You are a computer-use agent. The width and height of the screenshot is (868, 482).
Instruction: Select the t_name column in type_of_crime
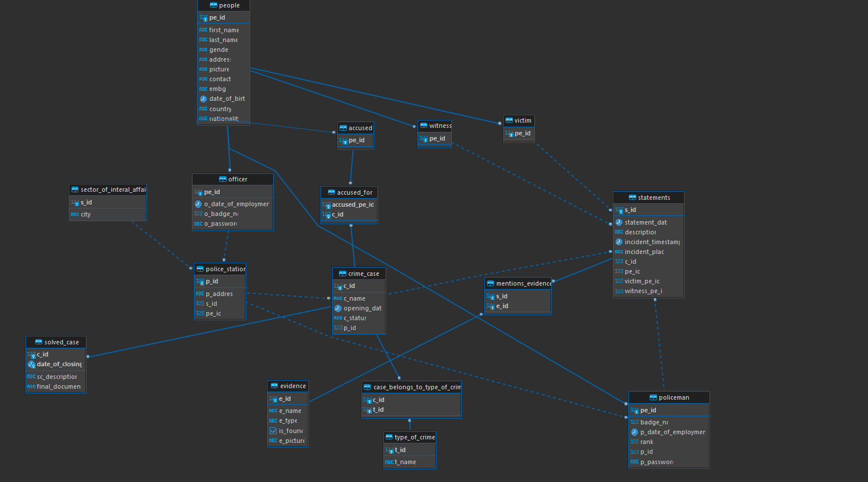tap(405, 462)
